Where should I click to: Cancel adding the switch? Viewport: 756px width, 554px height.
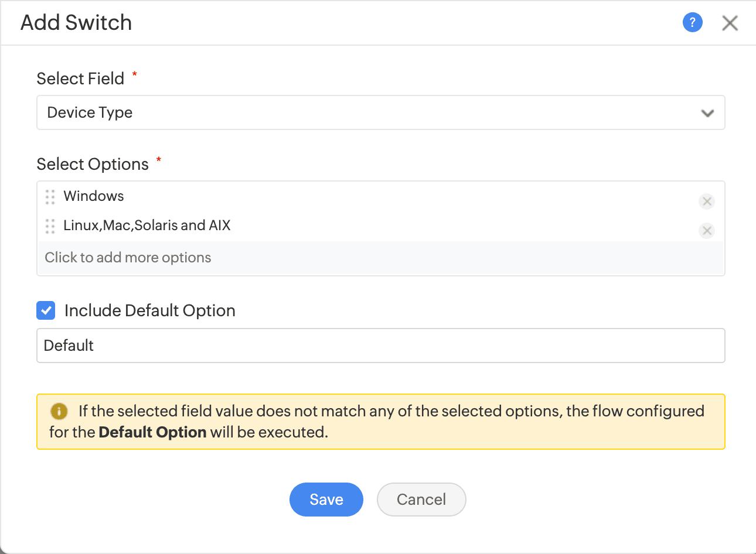coord(421,500)
